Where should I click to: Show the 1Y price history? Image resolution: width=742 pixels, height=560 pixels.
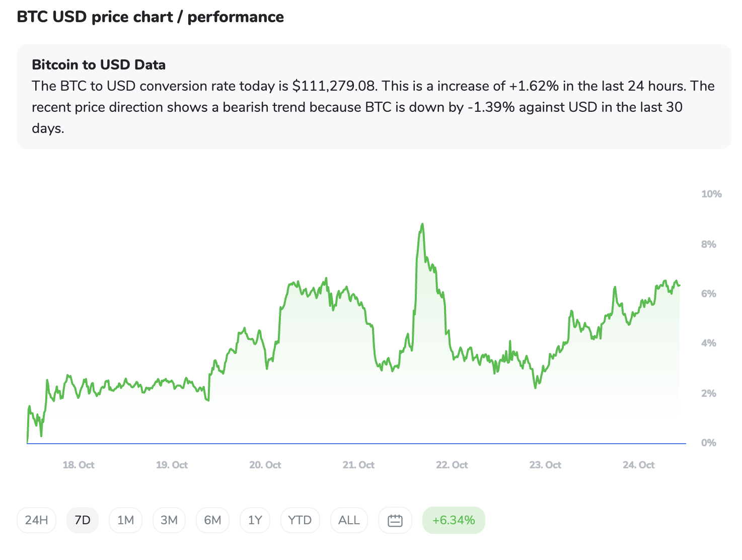pos(255,520)
